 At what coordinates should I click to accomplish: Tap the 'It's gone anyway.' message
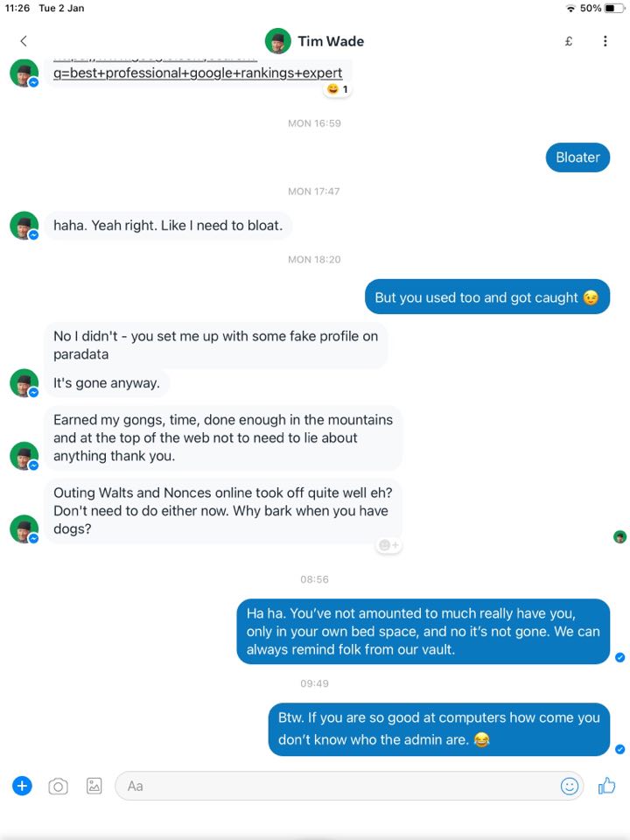click(107, 382)
